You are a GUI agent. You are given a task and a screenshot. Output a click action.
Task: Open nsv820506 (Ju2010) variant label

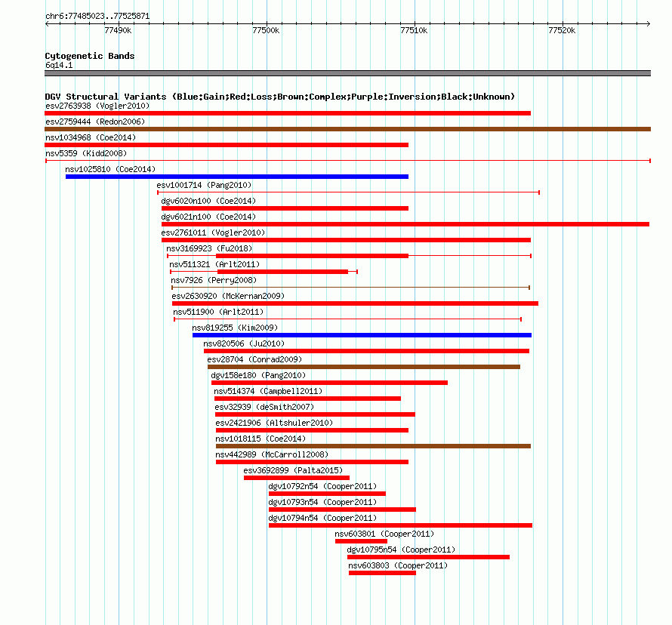[244, 343]
